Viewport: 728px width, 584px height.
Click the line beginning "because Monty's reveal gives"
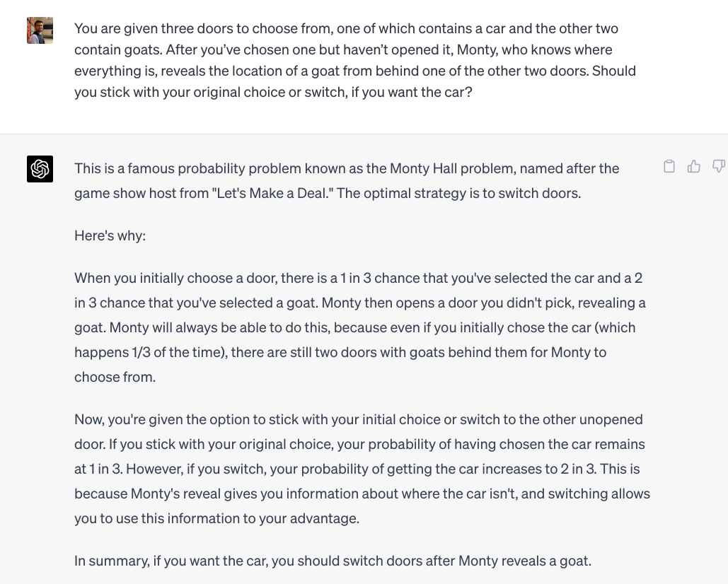point(362,494)
